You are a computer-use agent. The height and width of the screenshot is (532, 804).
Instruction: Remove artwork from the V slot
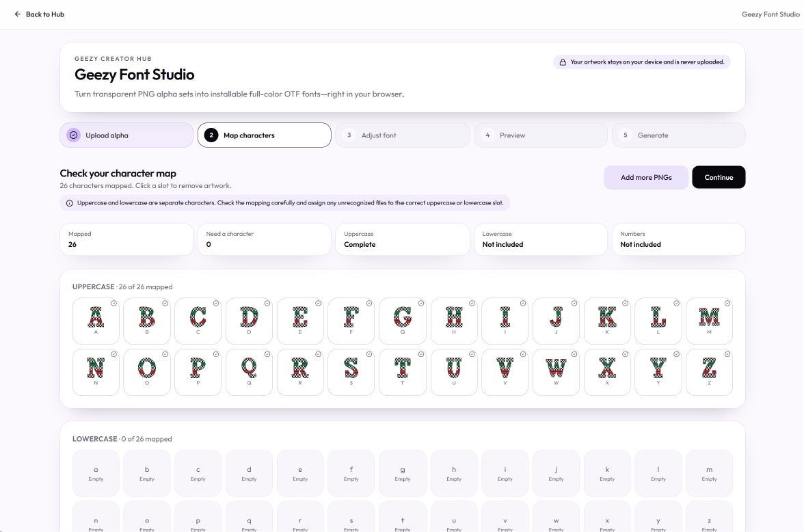[505, 372]
